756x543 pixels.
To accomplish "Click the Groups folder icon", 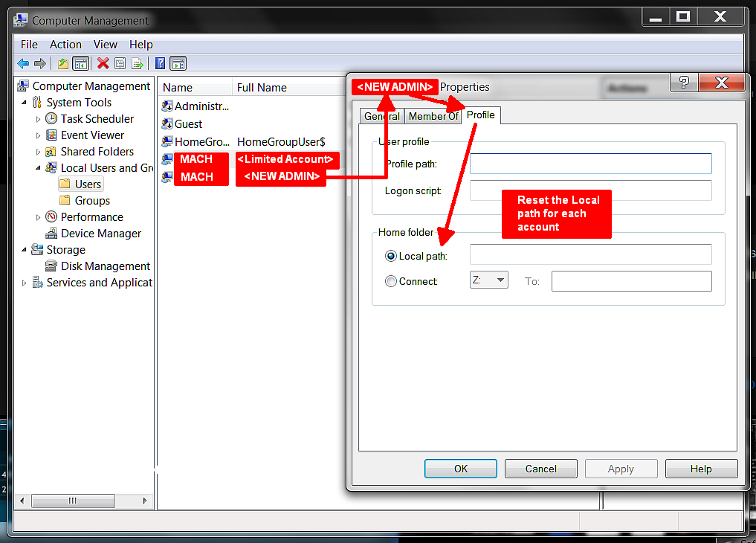I will point(65,199).
